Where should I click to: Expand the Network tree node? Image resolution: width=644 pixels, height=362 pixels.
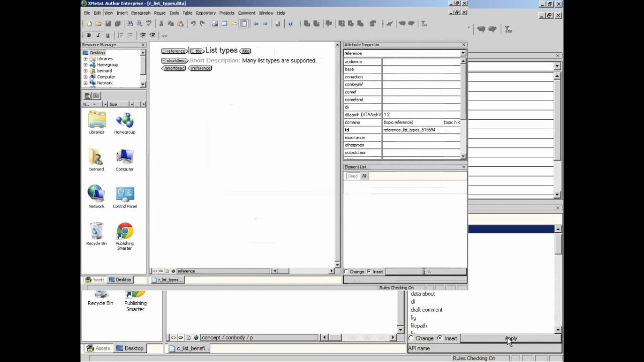coord(86,83)
